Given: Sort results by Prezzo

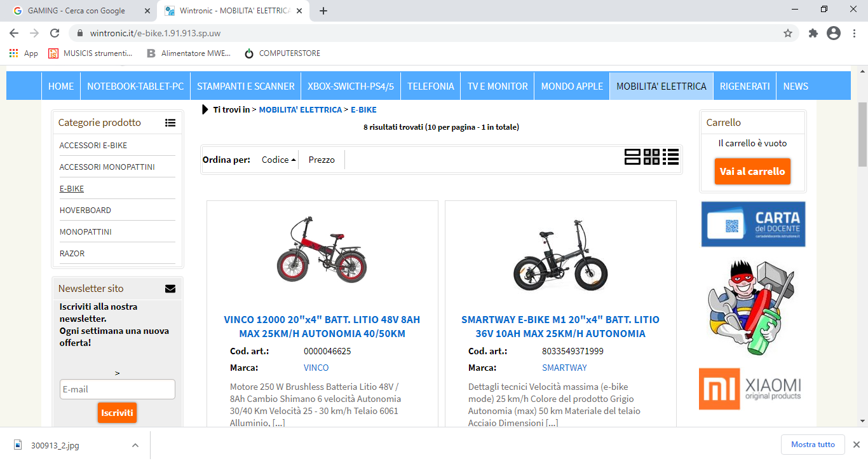Looking at the screenshot, I should pos(322,160).
